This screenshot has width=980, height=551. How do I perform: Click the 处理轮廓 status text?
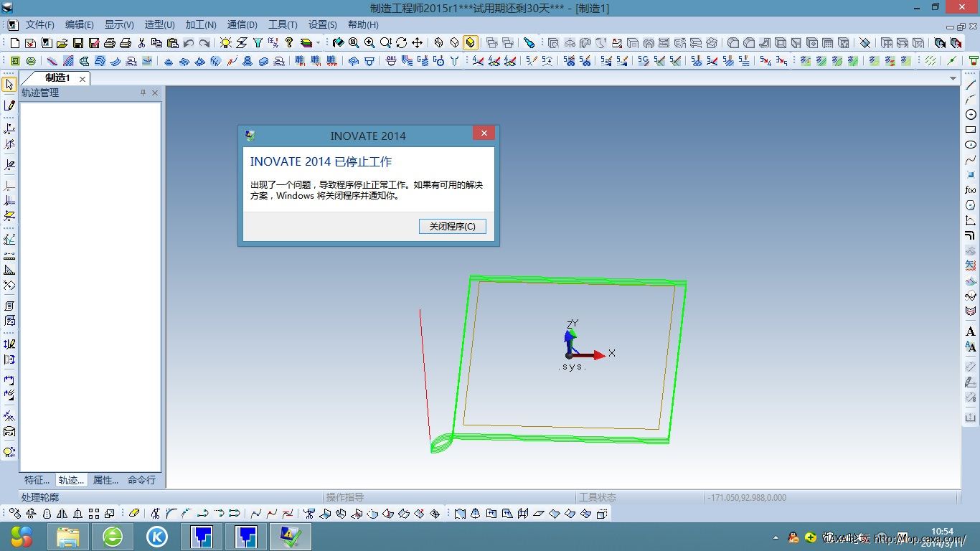pyautogui.click(x=40, y=497)
